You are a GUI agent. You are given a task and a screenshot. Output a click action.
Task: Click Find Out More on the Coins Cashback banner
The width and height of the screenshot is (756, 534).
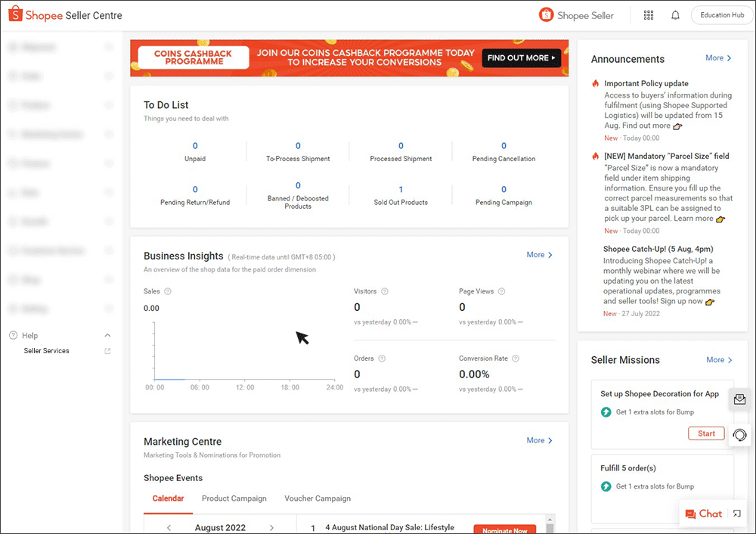coord(521,58)
